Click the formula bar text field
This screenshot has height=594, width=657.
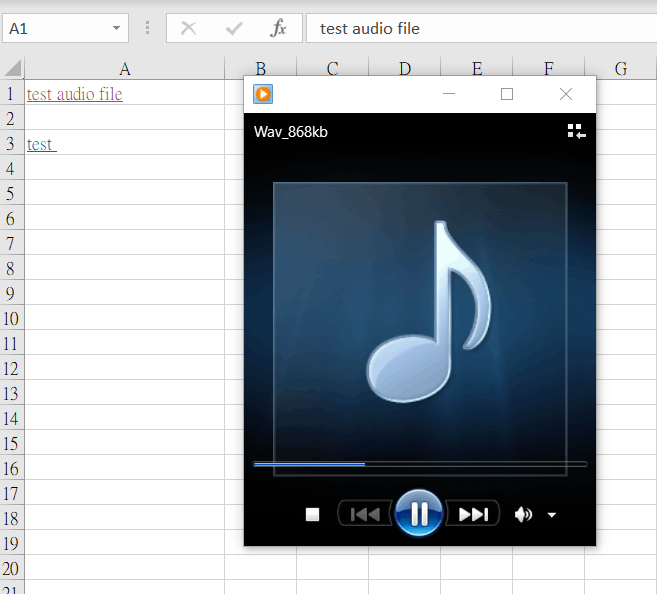(x=481, y=28)
